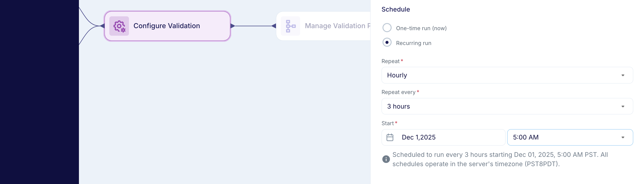This screenshot has width=644, height=184.
Task: Click the left connector arrow of Configure Validation
Action: coord(103,26)
